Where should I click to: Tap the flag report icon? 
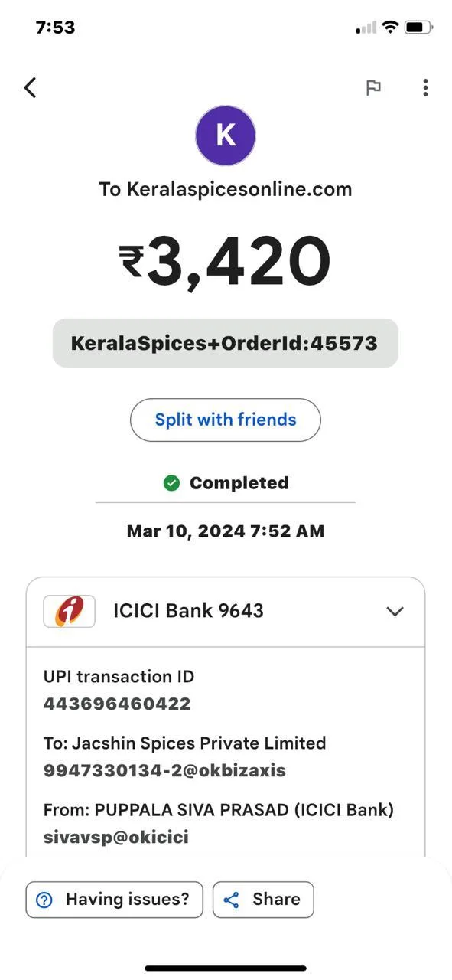point(373,88)
